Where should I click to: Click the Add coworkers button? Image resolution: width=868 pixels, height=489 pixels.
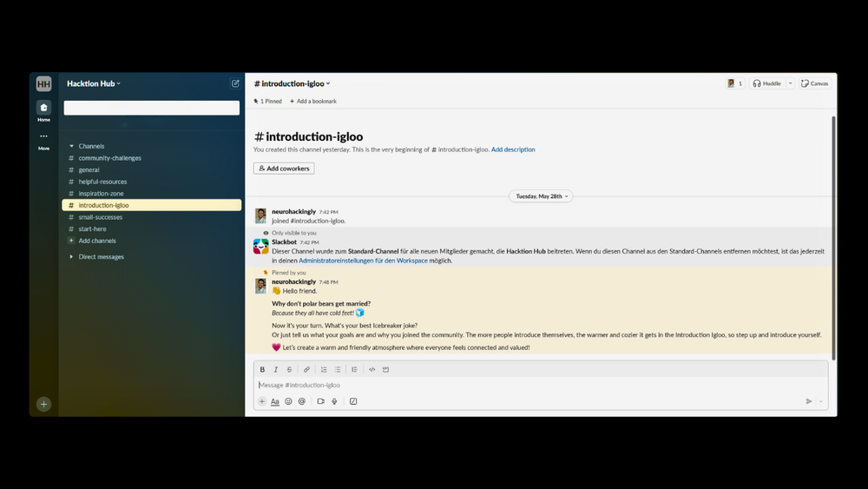[284, 169]
